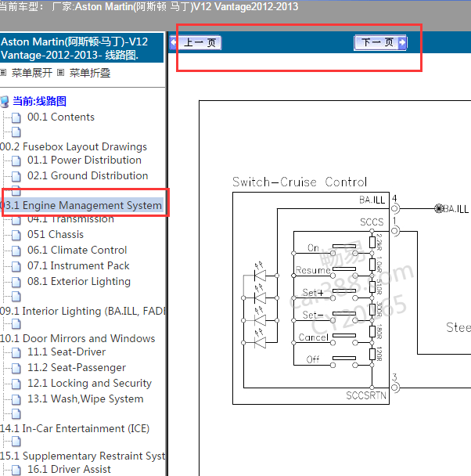Click document icon next to 06.1 Climate Control
The image size is (471, 476).
tap(16, 251)
